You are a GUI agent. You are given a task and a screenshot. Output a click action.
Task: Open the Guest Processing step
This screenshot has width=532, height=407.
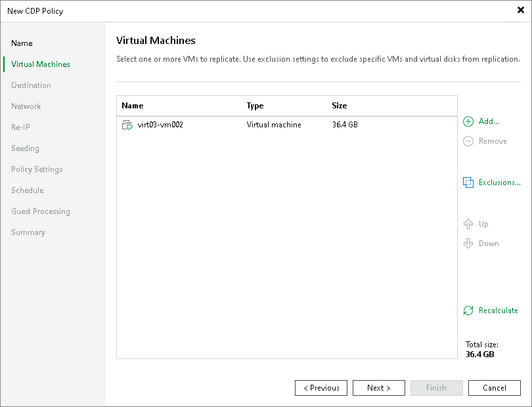(x=40, y=211)
